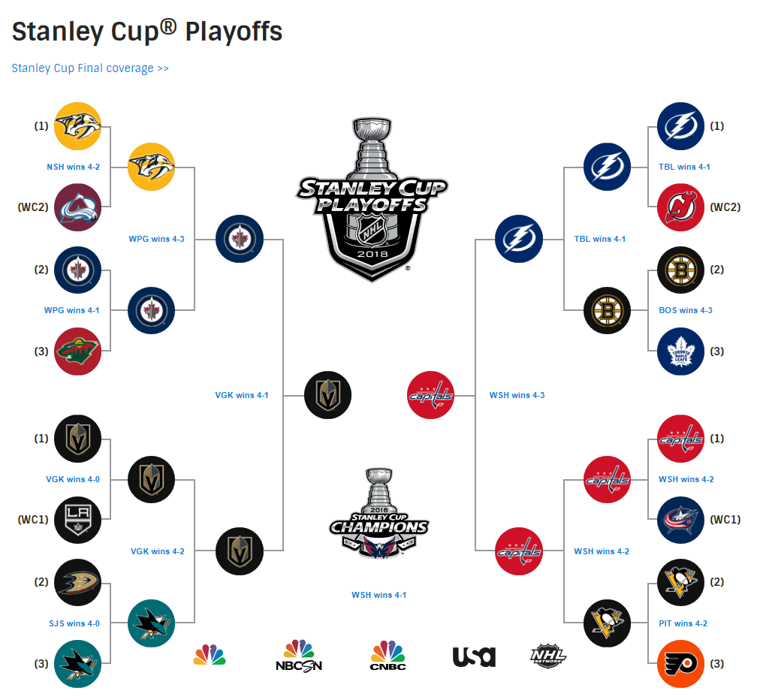The height and width of the screenshot is (700, 757).
Task: Click the CNBC network logo
Action: (x=388, y=655)
